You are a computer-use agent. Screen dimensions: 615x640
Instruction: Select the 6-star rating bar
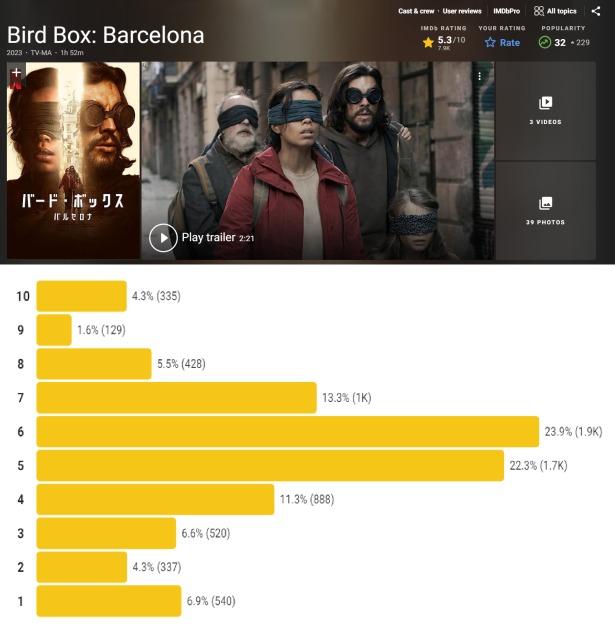point(287,431)
